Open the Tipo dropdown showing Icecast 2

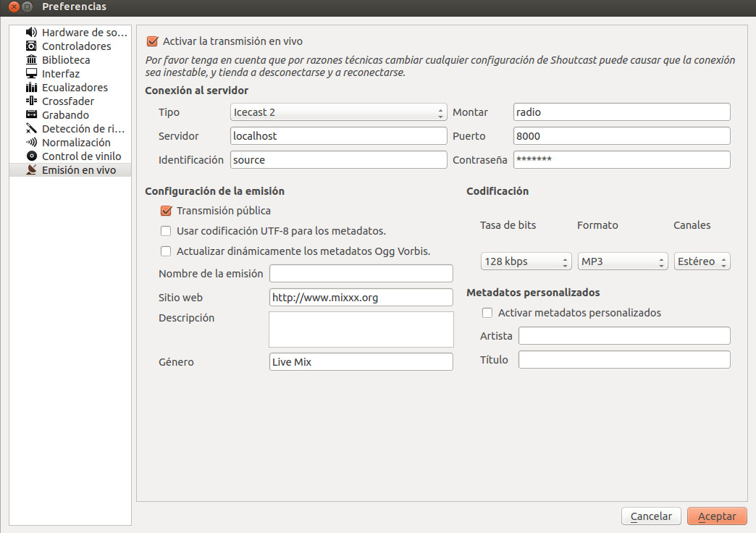pos(338,113)
